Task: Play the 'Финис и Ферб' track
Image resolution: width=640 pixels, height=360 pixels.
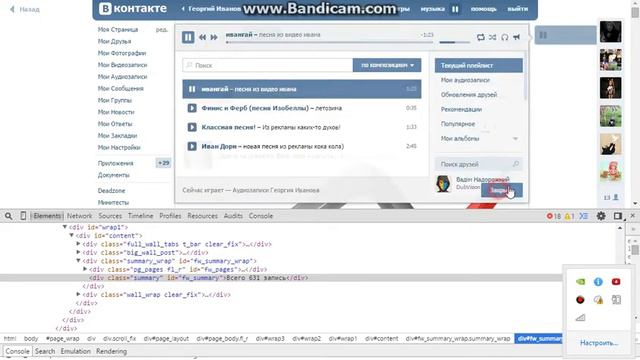Action: [x=192, y=108]
